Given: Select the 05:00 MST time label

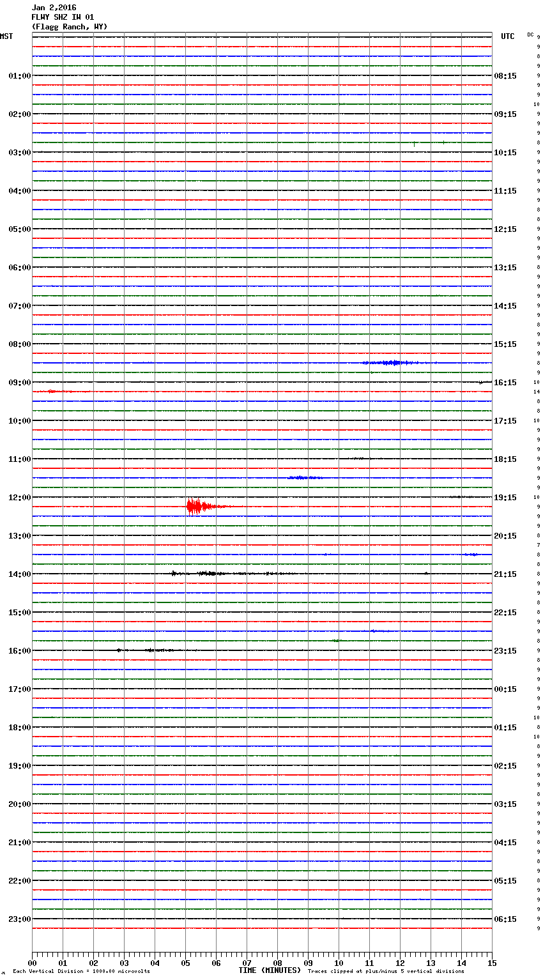Looking at the screenshot, I should click(19, 229).
